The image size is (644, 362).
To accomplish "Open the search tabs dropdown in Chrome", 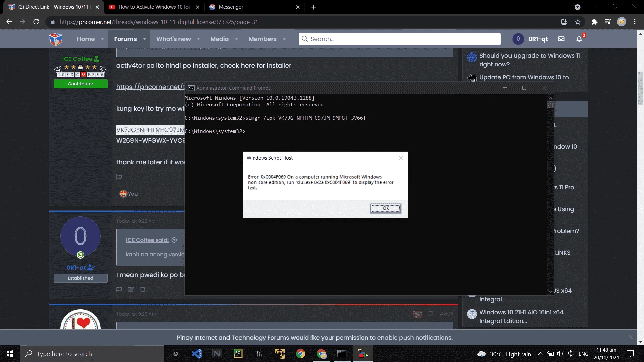I will tap(577, 7).
